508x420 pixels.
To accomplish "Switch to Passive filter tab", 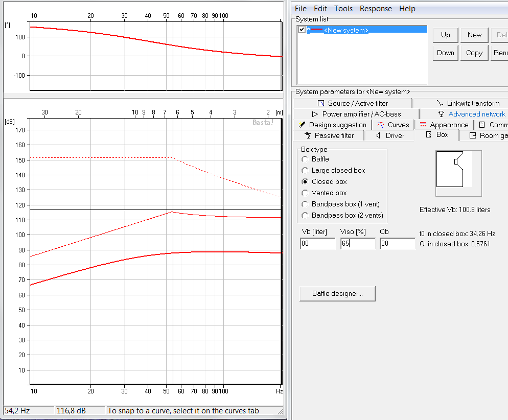I will pos(329,135).
